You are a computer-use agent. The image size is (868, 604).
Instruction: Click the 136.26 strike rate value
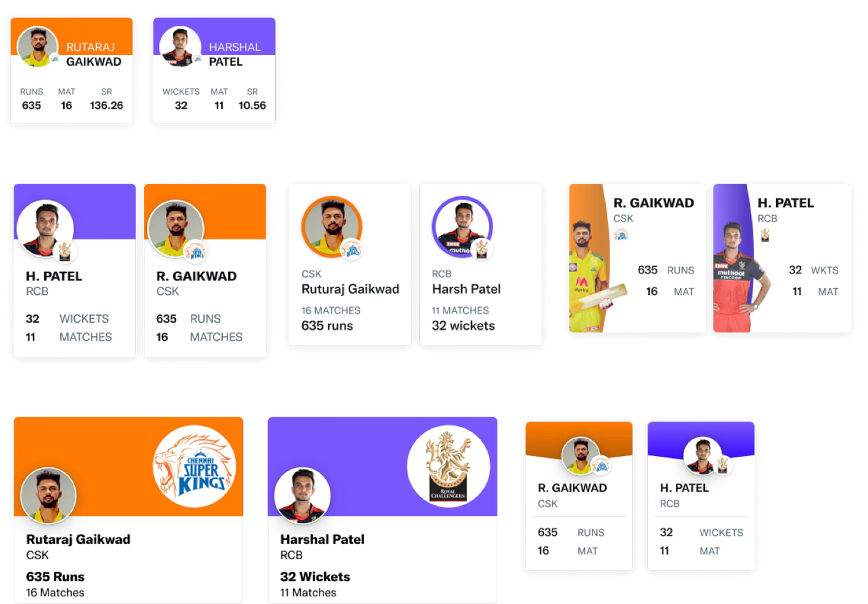[106, 106]
